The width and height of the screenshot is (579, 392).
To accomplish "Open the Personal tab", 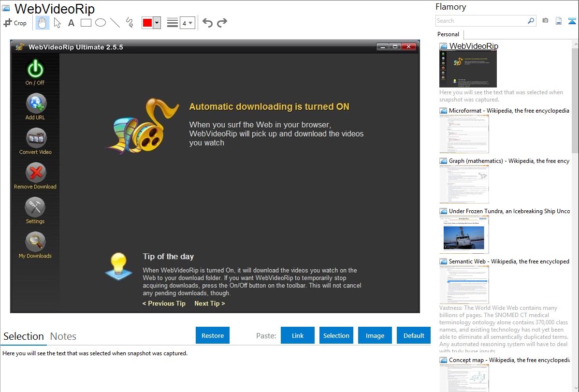I will click(449, 34).
